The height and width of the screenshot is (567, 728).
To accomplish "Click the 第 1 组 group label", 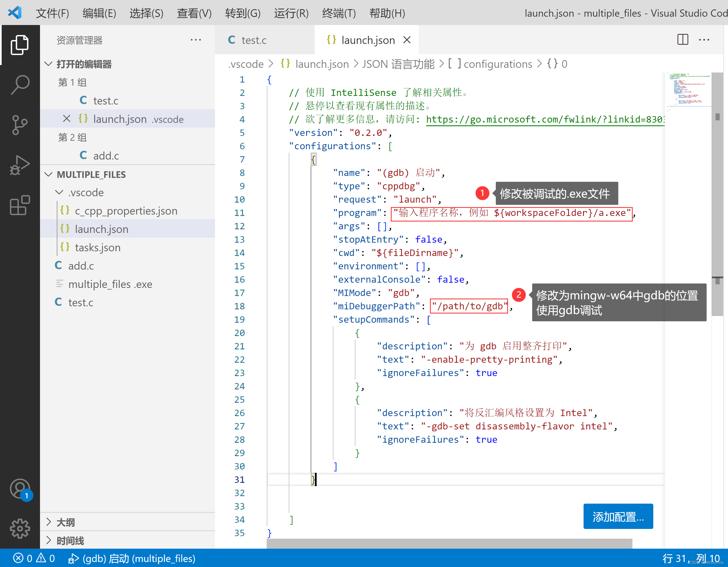I will point(72,82).
